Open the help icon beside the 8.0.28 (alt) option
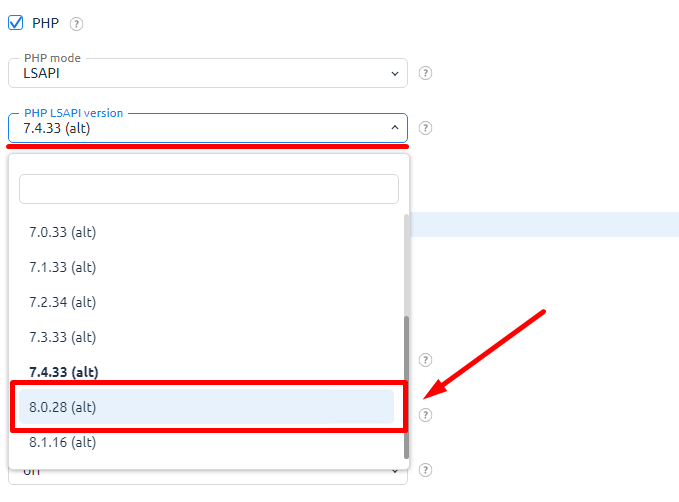Image resolution: width=679 pixels, height=502 pixels. 425,415
